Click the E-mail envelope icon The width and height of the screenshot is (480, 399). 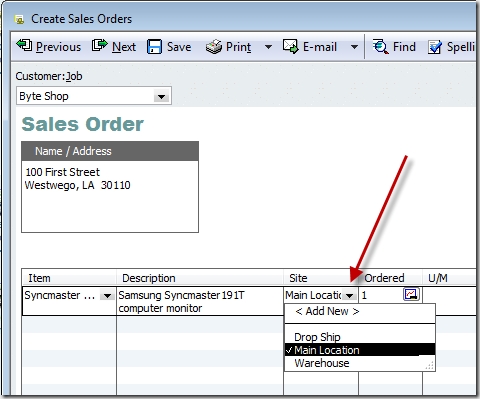(x=291, y=46)
